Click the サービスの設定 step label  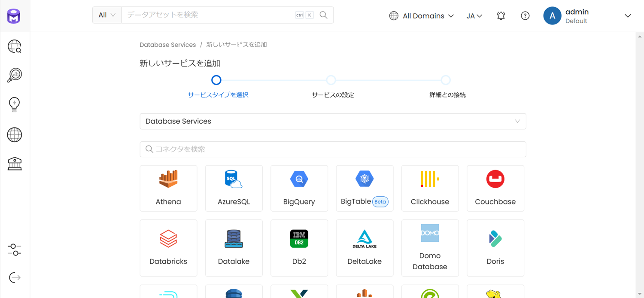tap(333, 95)
